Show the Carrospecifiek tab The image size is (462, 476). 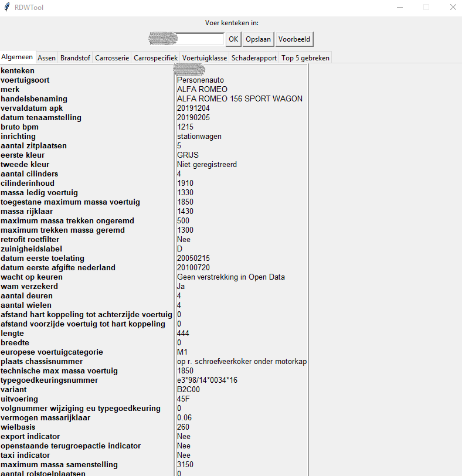pos(156,57)
